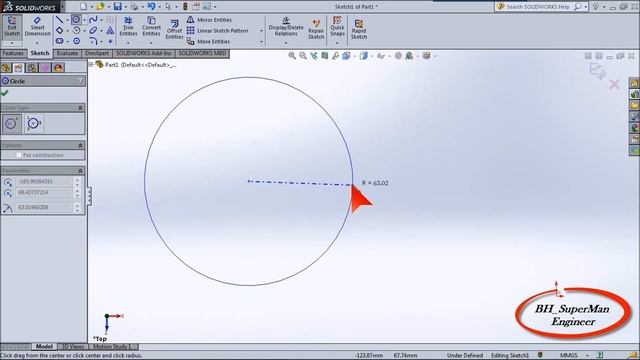
Task: Enable For construction checkbox
Action: point(19,155)
